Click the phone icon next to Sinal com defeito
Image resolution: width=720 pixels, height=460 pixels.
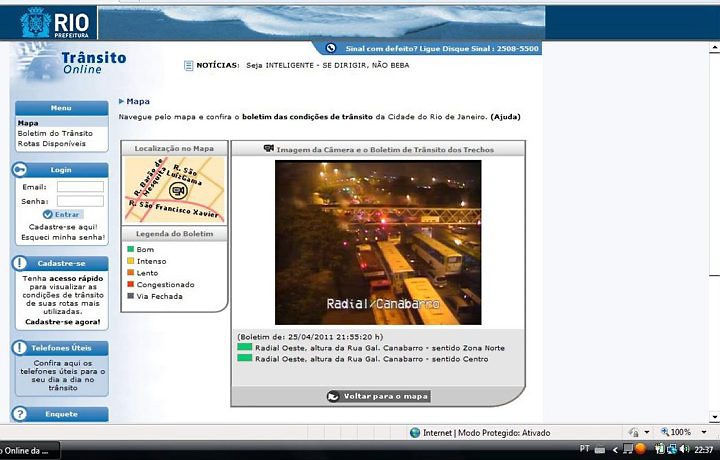click(331, 48)
